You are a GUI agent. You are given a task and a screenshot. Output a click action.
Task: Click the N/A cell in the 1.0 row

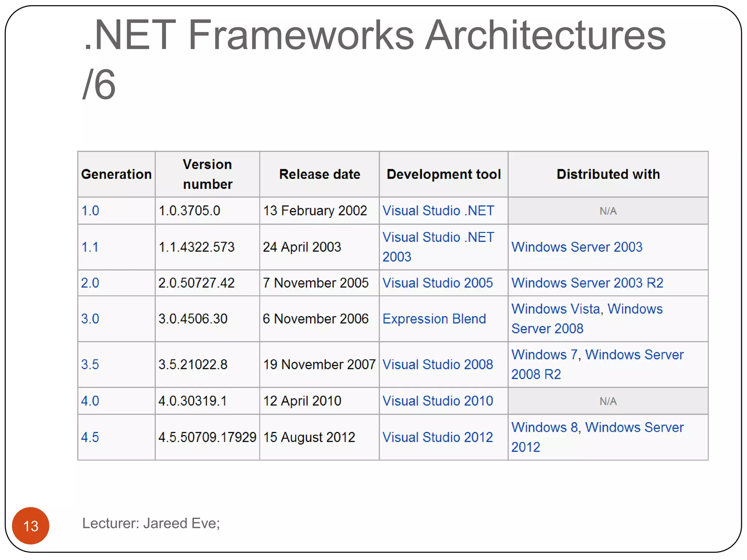coord(608,211)
